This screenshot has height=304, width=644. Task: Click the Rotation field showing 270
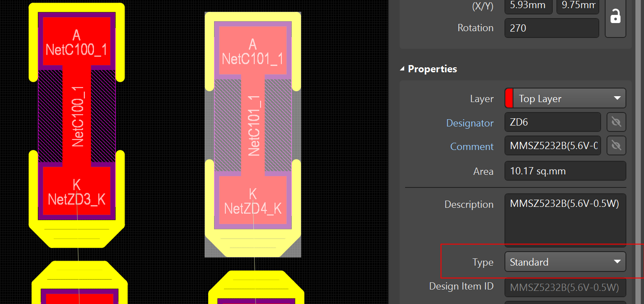pyautogui.click(x=551, y=28)
